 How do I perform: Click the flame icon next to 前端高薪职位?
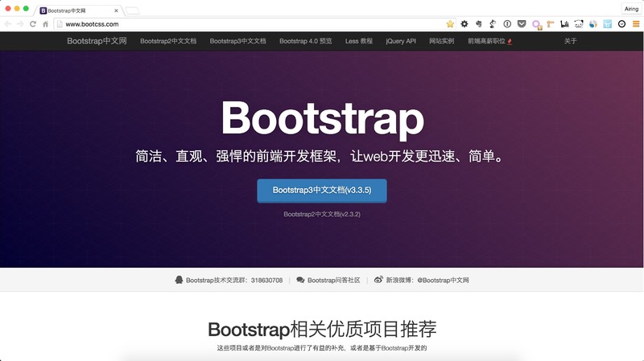pyautogui.click(x=510, y=41)
